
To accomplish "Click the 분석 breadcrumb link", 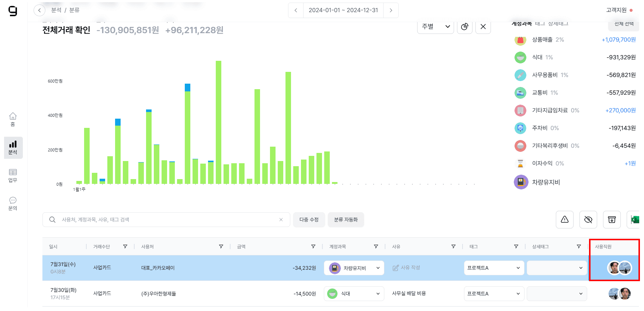I will click(x=56, y=10).
